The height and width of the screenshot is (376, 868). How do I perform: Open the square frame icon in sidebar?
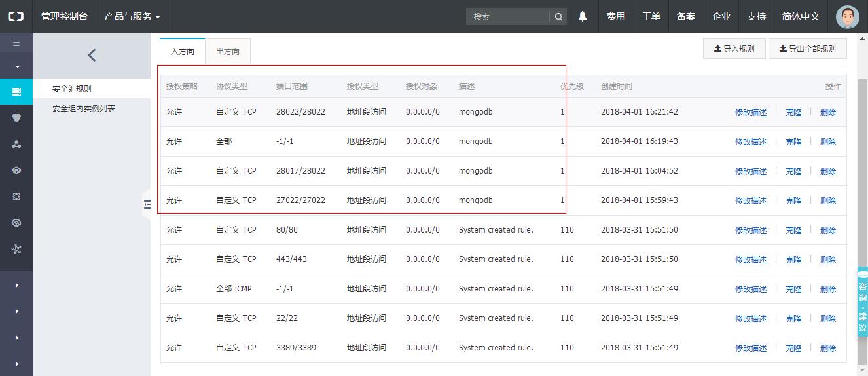[x=16, y=197]
